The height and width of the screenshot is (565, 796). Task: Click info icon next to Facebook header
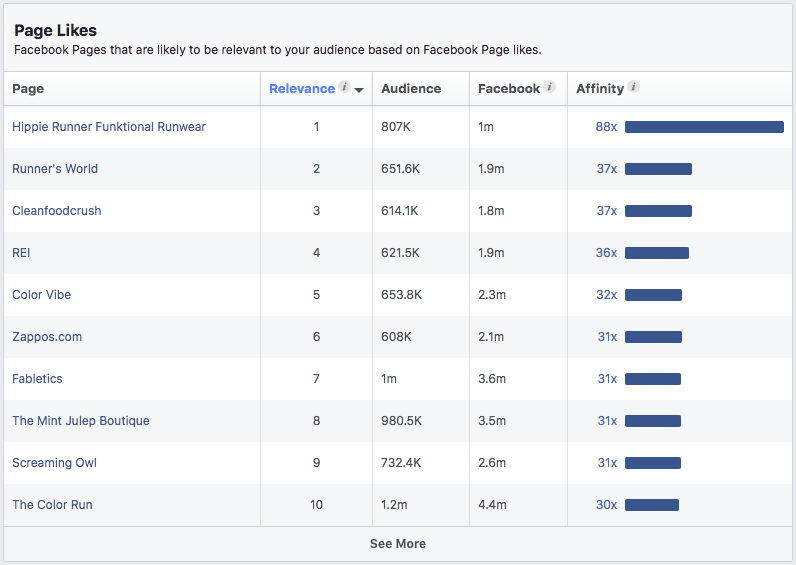(549, 87)
